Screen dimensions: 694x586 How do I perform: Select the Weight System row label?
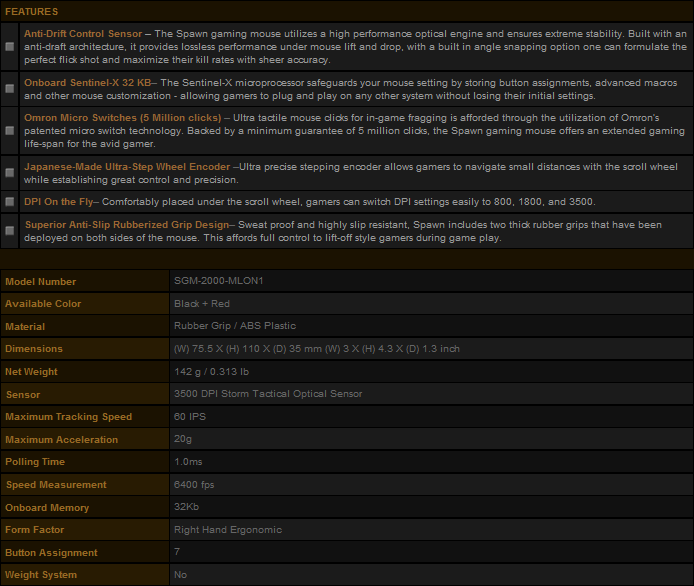point(41,575)
